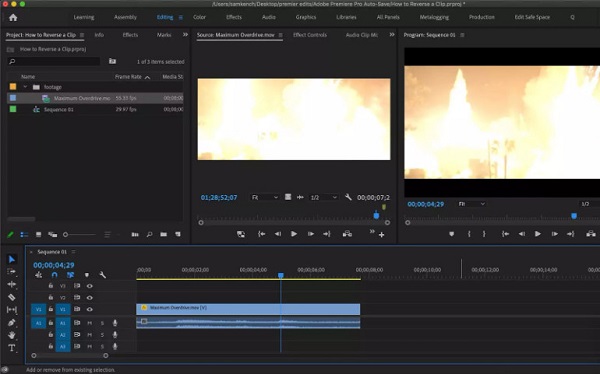Open the Effect Controls tab
The image size is (600, 374).
click(x=310, y=35)
